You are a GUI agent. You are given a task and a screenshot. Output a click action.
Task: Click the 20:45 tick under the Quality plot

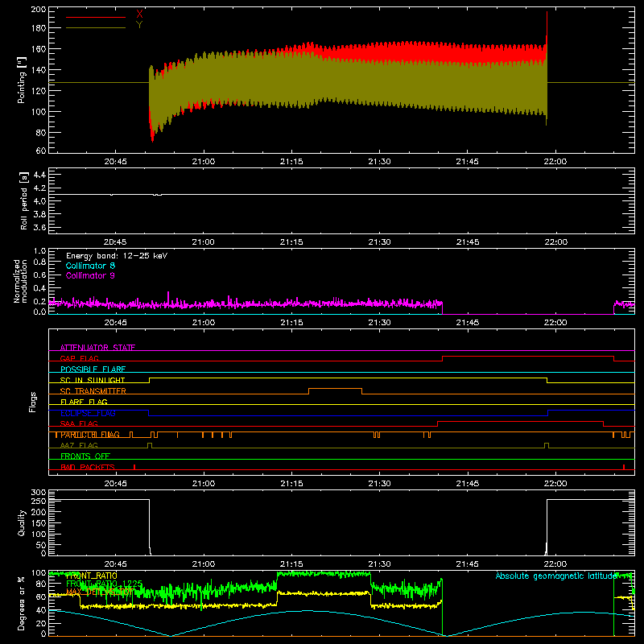tap(115, 564)
